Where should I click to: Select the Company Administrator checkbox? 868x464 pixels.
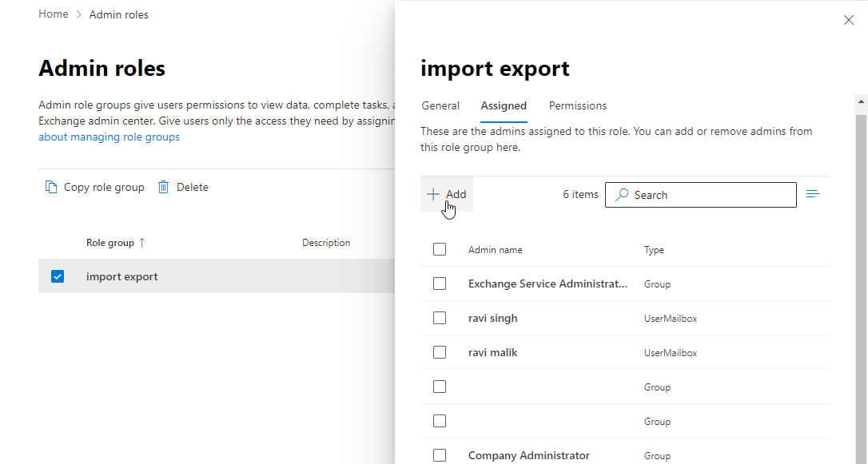pos(440,455)
